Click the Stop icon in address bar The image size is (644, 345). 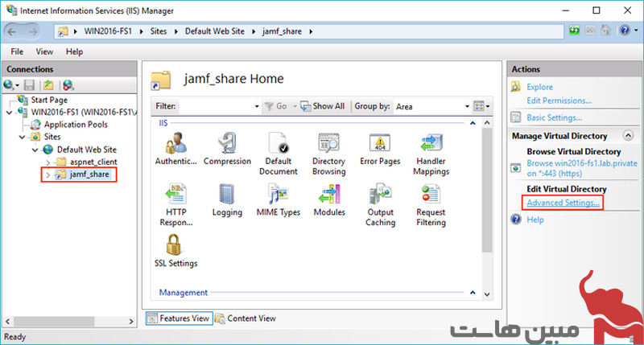coord(590,31)
